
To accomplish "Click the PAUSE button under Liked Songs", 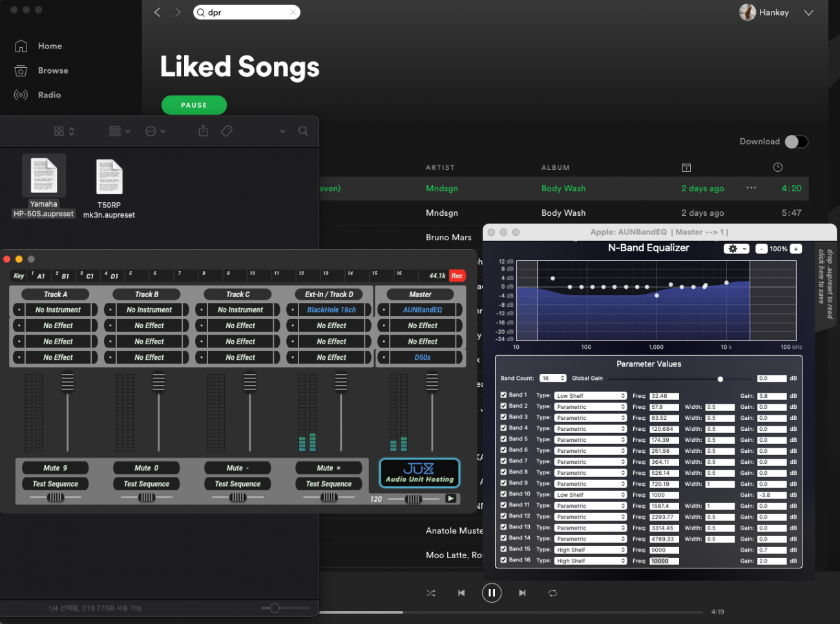I will tap(194, 105).
